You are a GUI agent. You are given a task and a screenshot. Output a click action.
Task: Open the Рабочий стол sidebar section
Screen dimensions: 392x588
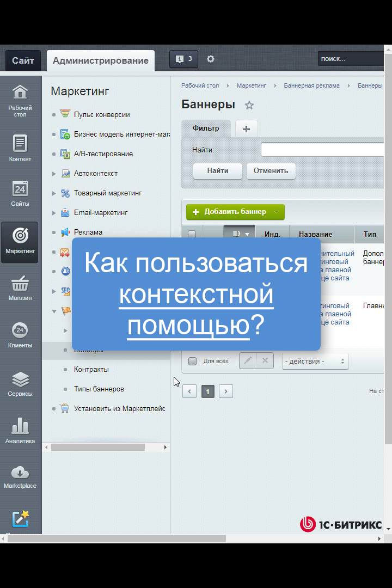click(20, 101)
